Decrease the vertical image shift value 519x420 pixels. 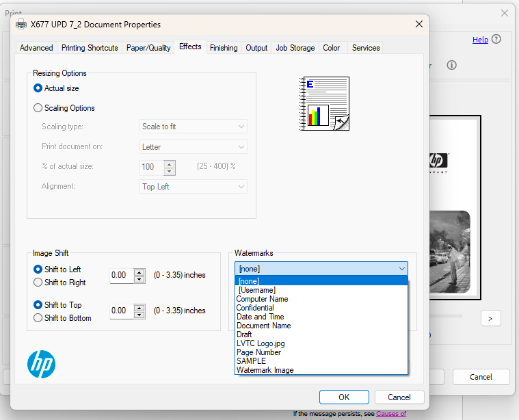(139, 315)
